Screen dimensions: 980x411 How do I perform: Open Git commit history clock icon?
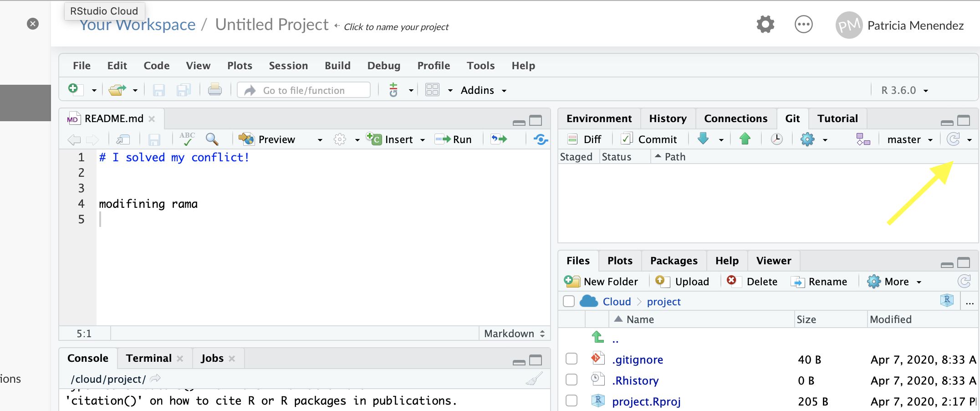(776, 139)
